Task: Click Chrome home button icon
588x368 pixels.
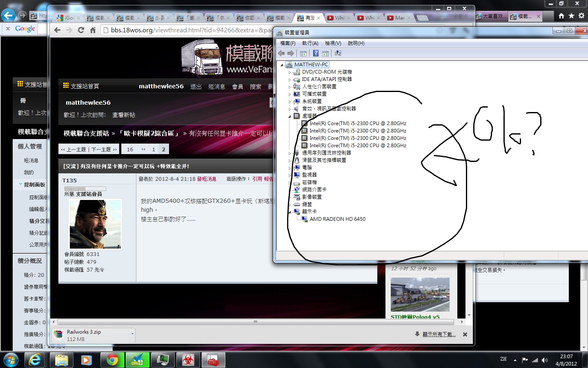Action: 93,30
